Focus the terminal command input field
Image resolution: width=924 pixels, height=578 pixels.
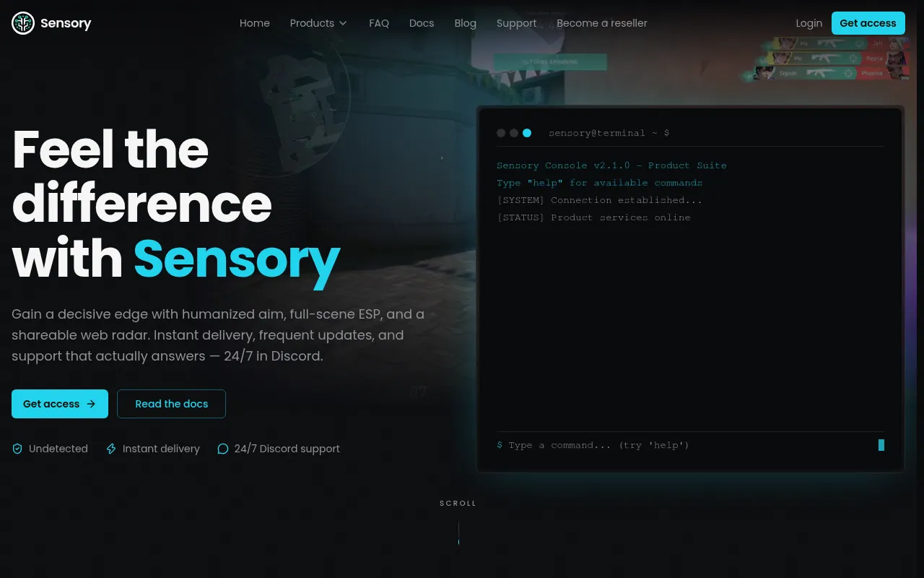tap(690, 445)
